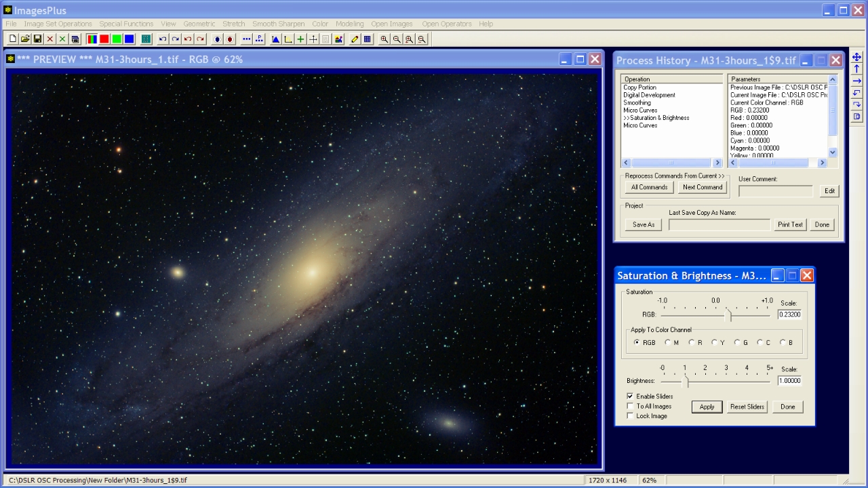The height and width of the screenshot is (488, 868).
Task: Open the File menu
Action: coord(11,24)
